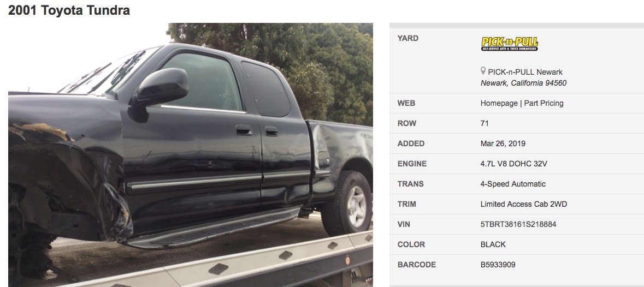Click the 4.7L V8 DOHC 32V engine value
This screenshot has width=644, height=287.
514,164
